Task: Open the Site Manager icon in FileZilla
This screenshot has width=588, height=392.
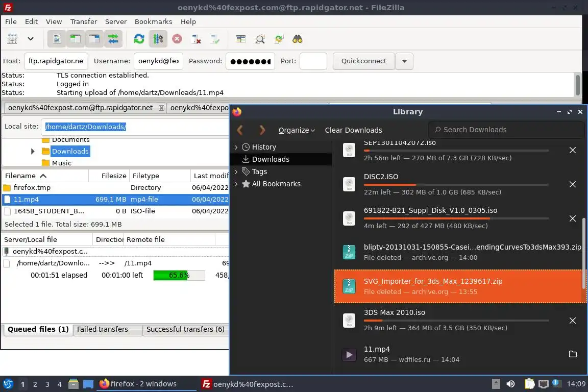Action: tap(12, 39)
